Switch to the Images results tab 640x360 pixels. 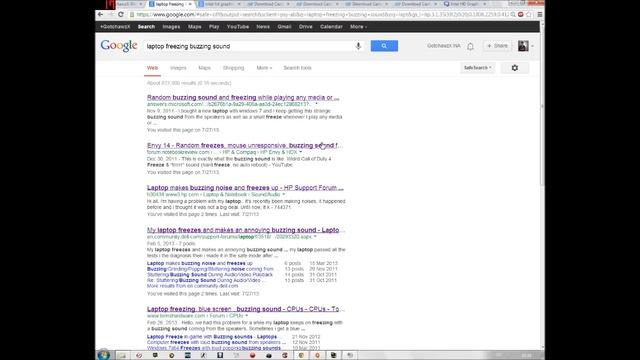[178, 68]
